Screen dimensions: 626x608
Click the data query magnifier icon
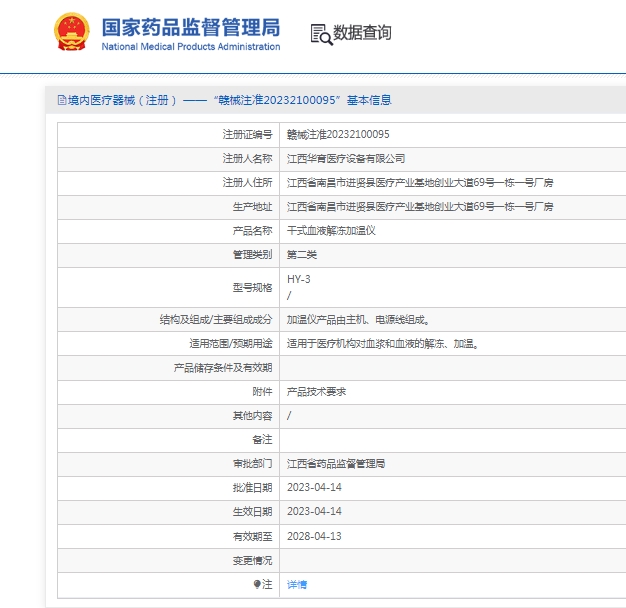click(321, 34)
